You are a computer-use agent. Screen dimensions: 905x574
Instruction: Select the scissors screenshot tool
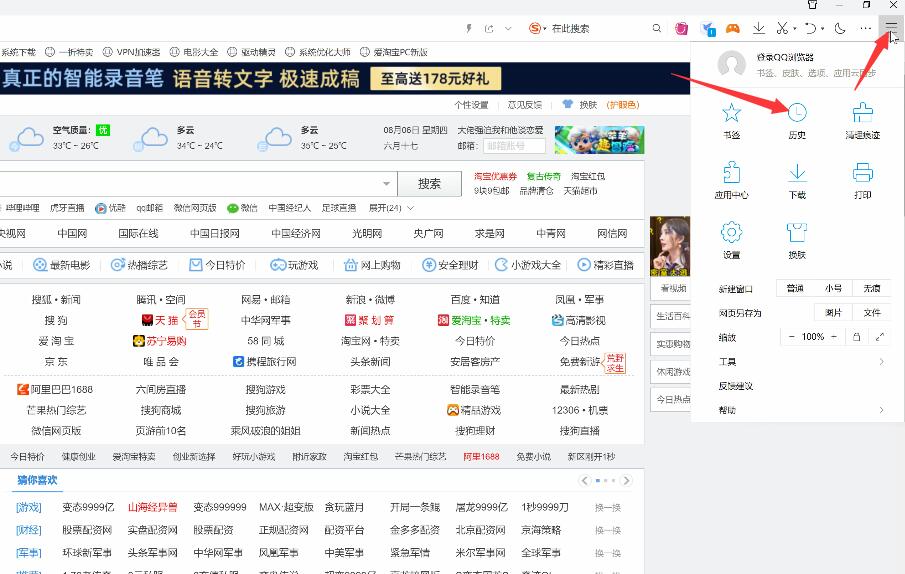(x=782, y=28)
